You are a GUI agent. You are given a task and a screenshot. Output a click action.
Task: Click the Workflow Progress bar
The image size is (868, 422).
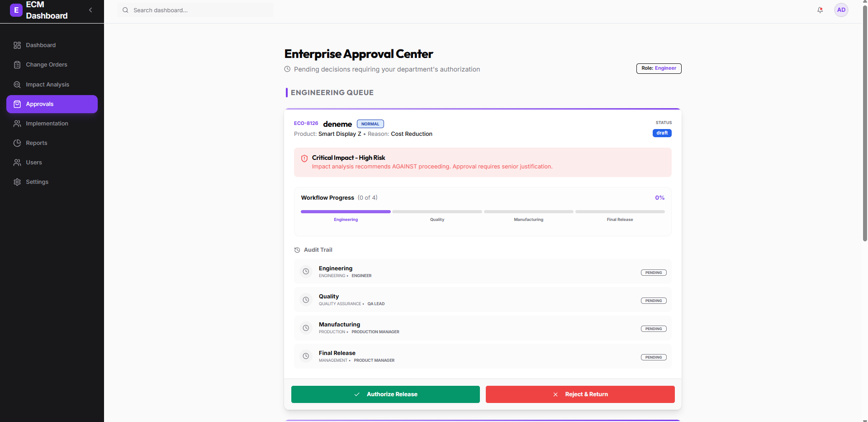click(483, 211)
